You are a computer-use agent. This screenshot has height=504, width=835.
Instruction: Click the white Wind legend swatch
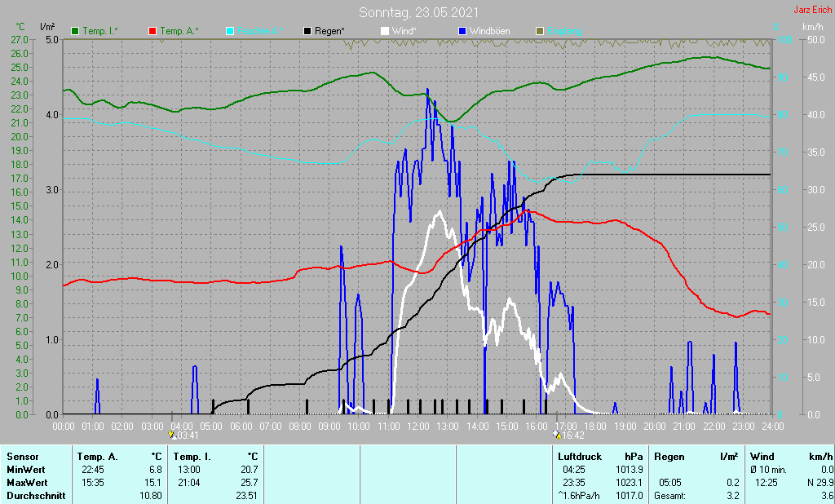385,31
